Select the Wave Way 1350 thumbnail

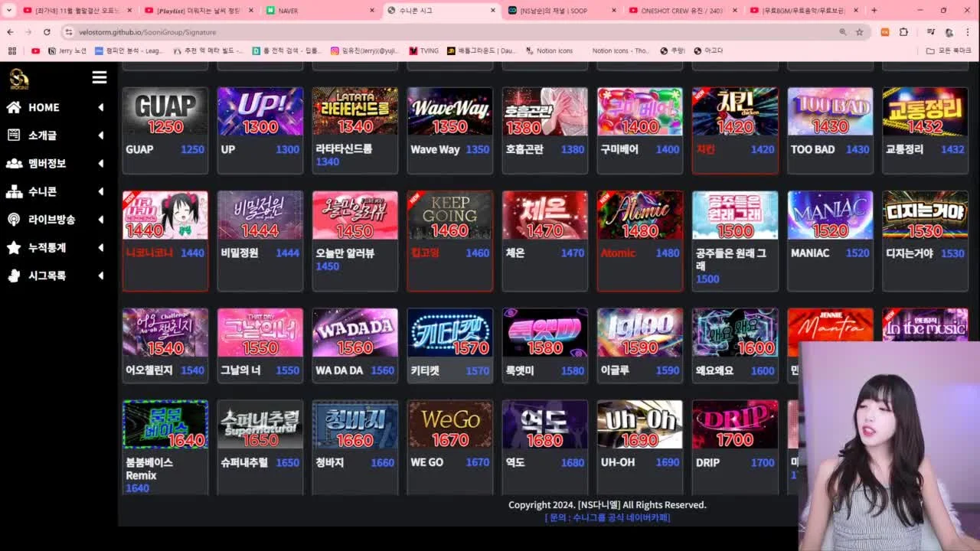point(450,112)
